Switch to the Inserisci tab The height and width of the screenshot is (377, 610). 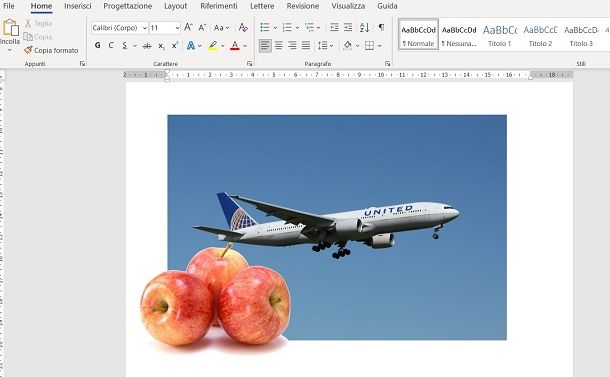pyautogui.click(x=78, y=6)
